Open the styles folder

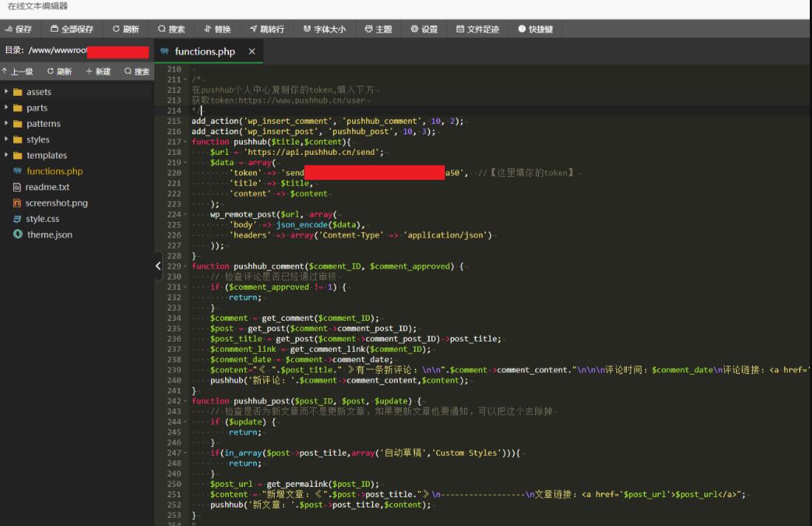click(x=38, y=139)
